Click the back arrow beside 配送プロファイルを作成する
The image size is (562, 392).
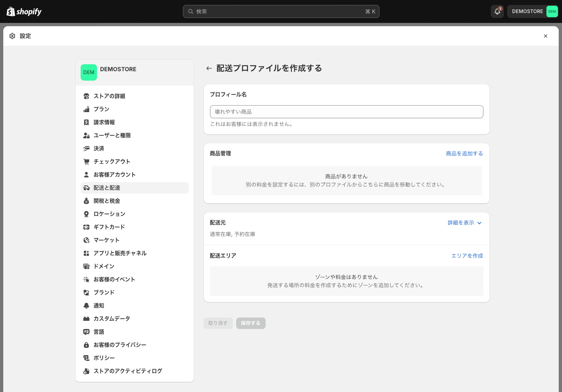[209, 68]
